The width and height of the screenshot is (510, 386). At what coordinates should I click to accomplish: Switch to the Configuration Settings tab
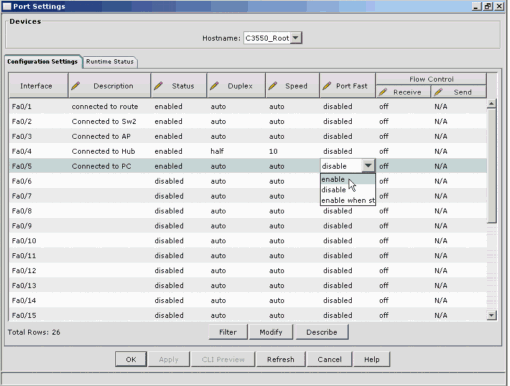(43, 62)
